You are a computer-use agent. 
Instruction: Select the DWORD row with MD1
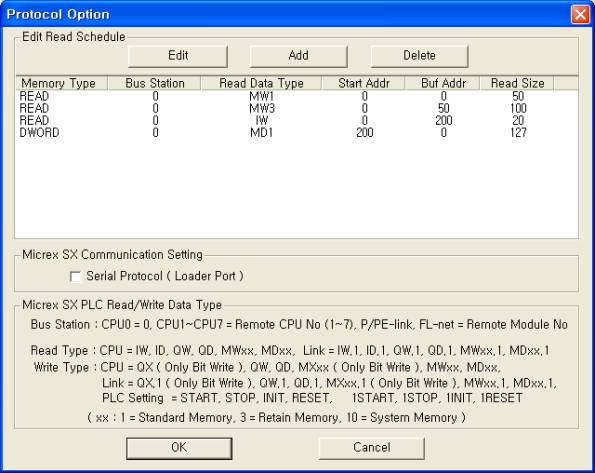[297, 133]
